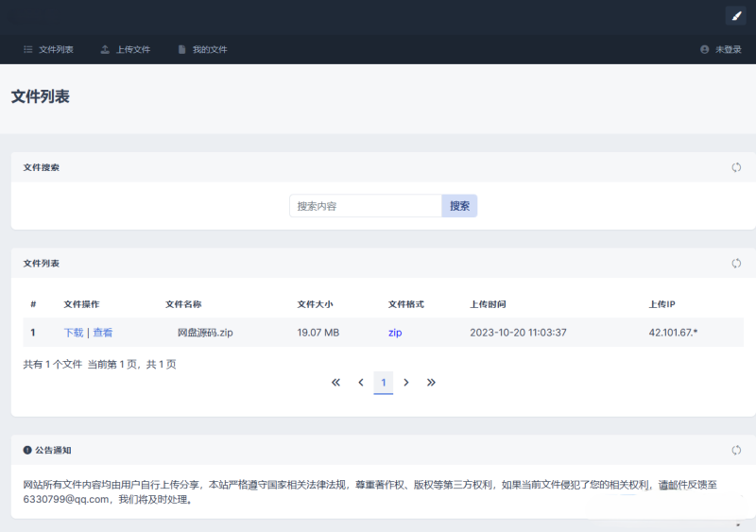Refresh the 文件列表 panel
756x532 pixels.
click(736, 263)
